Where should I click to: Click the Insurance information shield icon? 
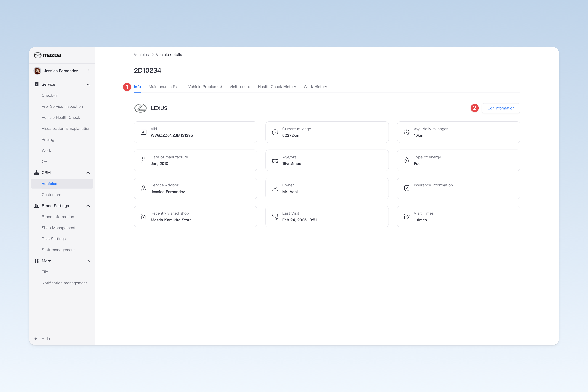pyautogui.click(x=407, y=188)
